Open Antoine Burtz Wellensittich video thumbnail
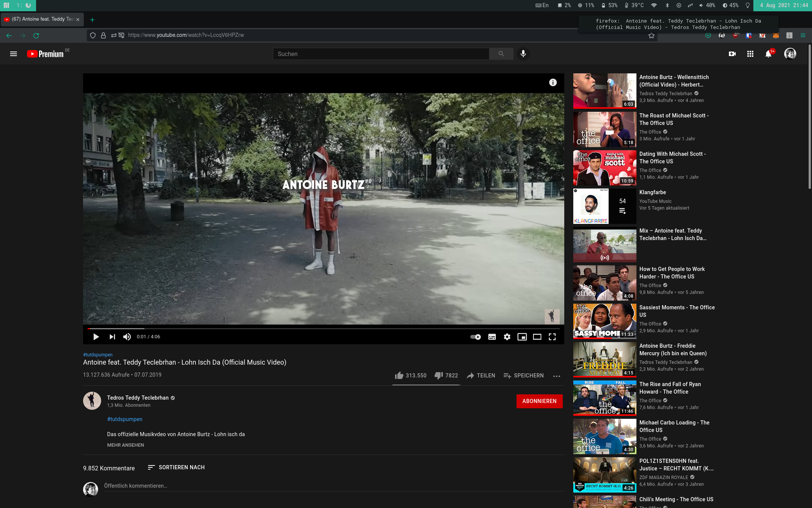The image size is (812, 508). (604, 91)
